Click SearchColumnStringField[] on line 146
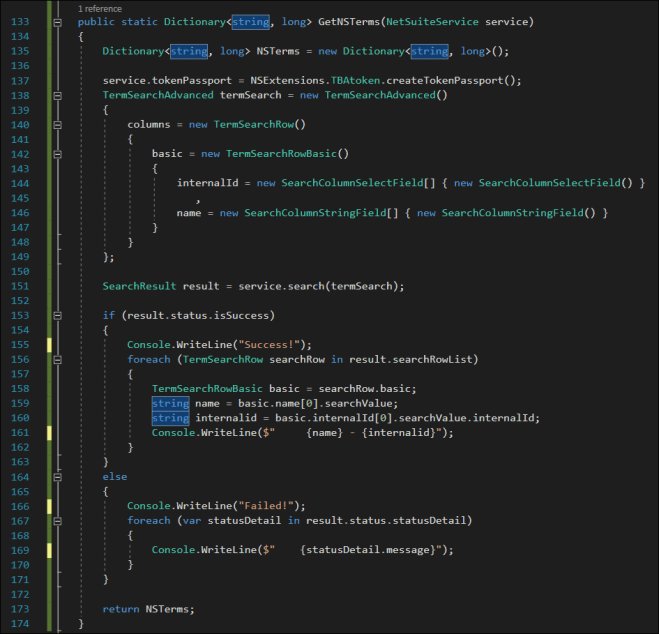The width and height of the screenshot is (659, 634). 321,213
